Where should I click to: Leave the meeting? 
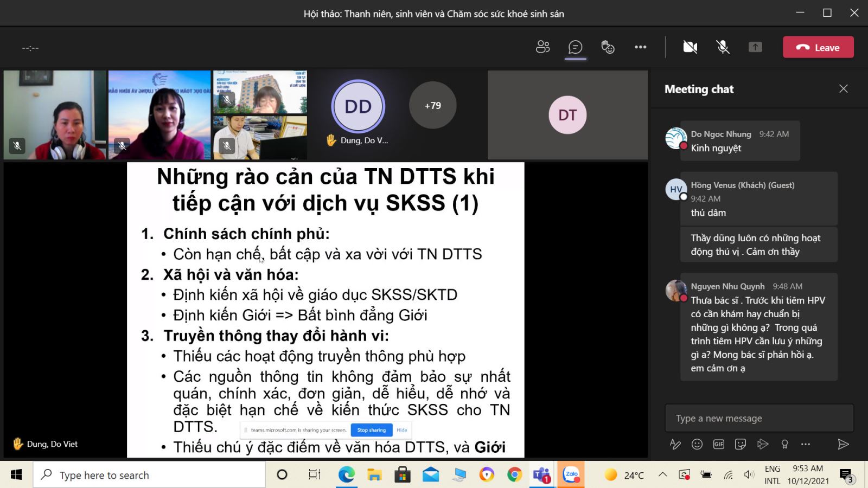tap(818, 47)
